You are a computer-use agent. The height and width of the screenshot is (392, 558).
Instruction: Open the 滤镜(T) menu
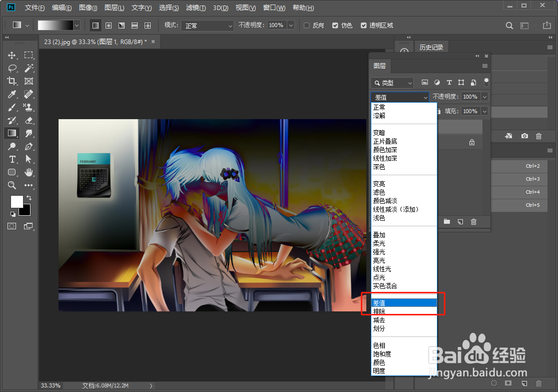pyautogui.click(x=196, y=8)
